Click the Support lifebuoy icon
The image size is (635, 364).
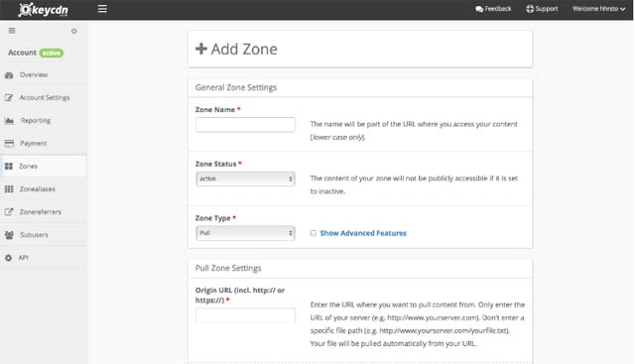coord(530,9)
